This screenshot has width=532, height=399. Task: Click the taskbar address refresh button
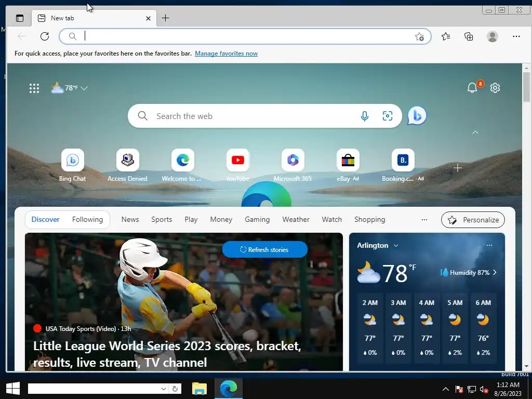(175, 389)
